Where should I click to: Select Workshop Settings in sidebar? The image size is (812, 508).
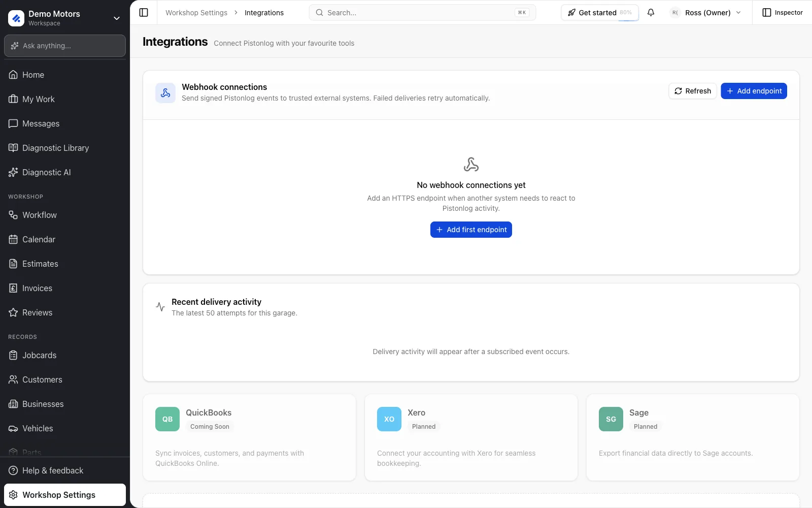[x=65, y=495]
